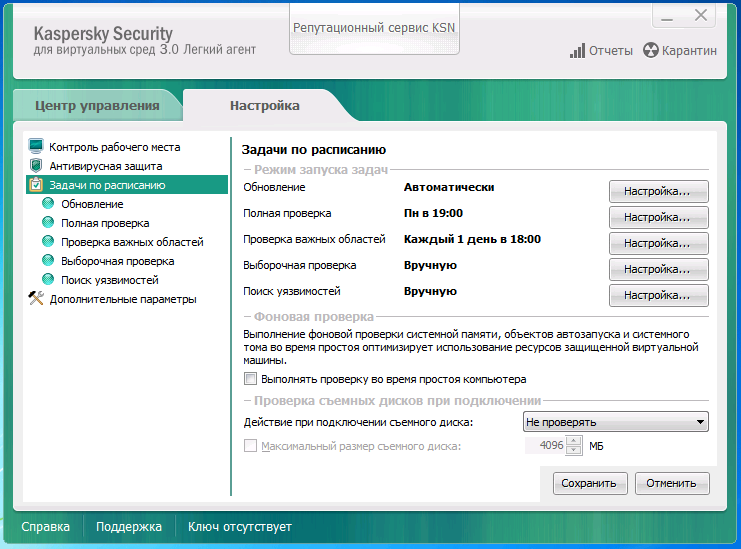Open the Отчеты link
This screenshot has height=549, width=741.
point(611,51)
